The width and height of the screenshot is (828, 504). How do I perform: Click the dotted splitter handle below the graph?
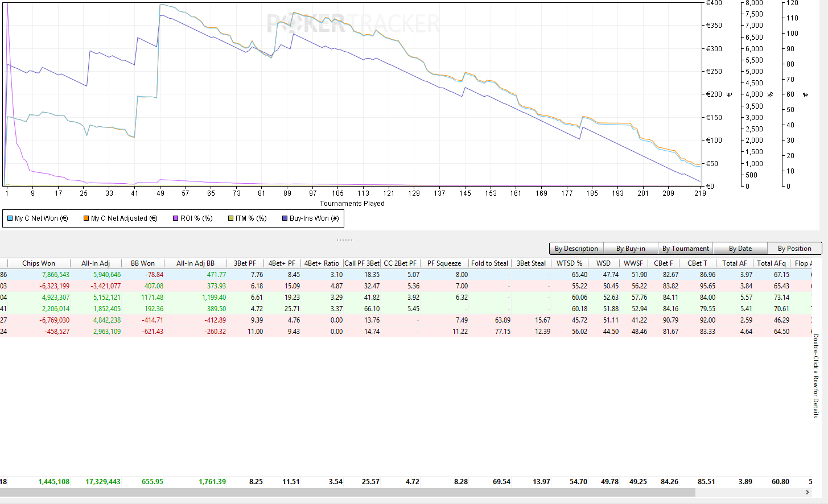[x=344, y=240]
